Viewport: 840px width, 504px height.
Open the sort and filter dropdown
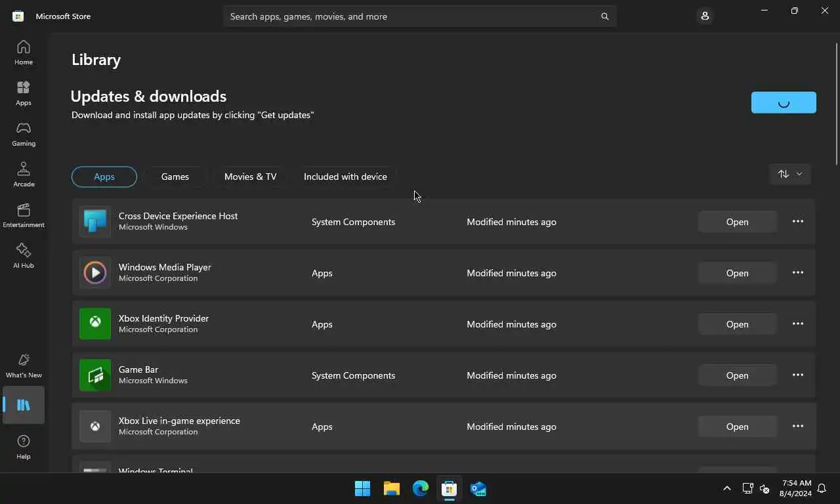pyautogui.click(x=790, y=174)
